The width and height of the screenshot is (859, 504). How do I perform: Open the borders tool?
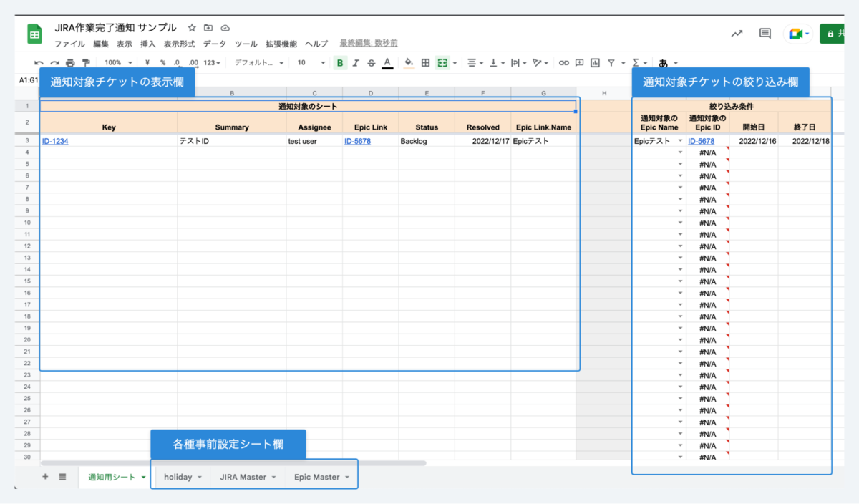(425, 63)
